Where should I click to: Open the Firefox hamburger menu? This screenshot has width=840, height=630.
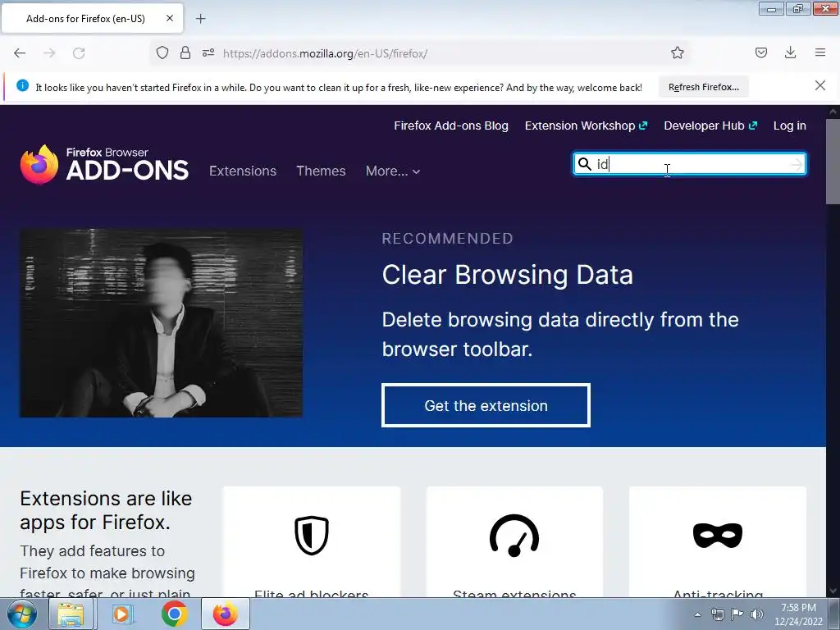click(819, 52)
